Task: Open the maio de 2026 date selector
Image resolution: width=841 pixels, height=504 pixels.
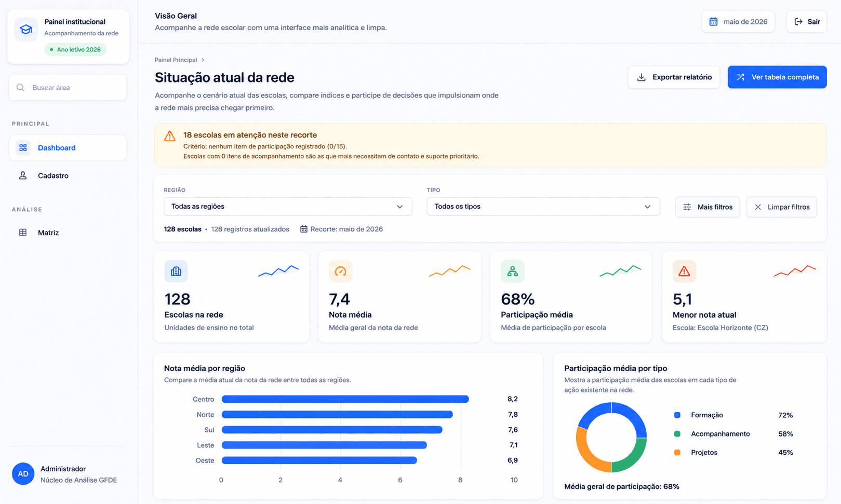Action: point(738,22)
